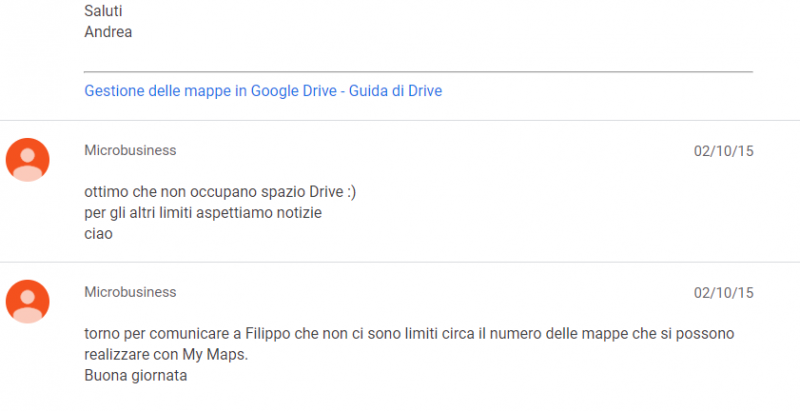
Task: Click Microbusiness avatar beside the 'torno per comunicare' reply
Action: click(27, 301)
